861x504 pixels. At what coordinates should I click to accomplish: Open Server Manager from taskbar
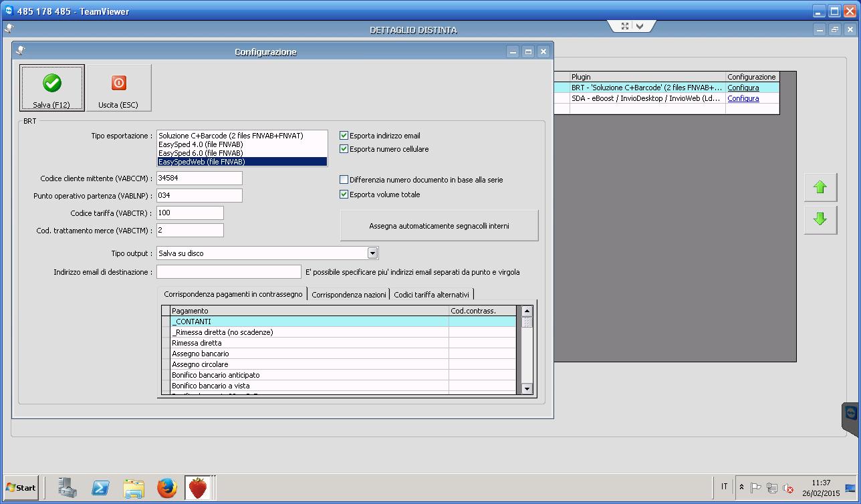click(68, 488)
